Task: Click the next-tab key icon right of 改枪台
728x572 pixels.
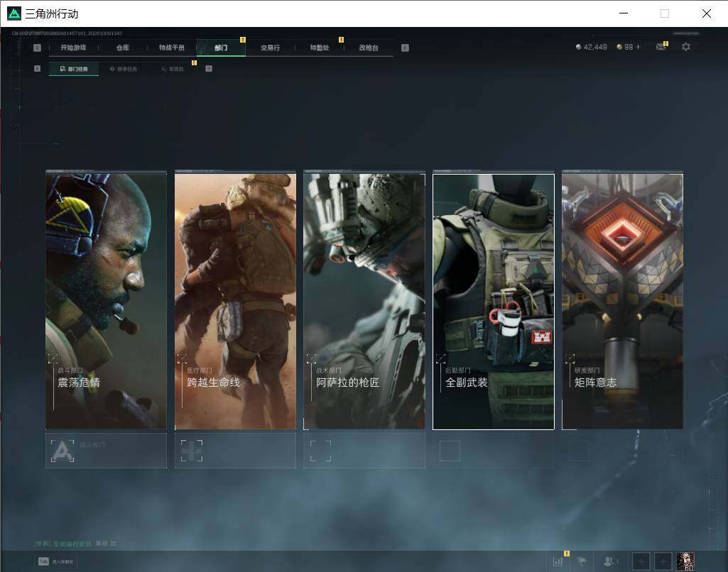Action: click(405, 48)
